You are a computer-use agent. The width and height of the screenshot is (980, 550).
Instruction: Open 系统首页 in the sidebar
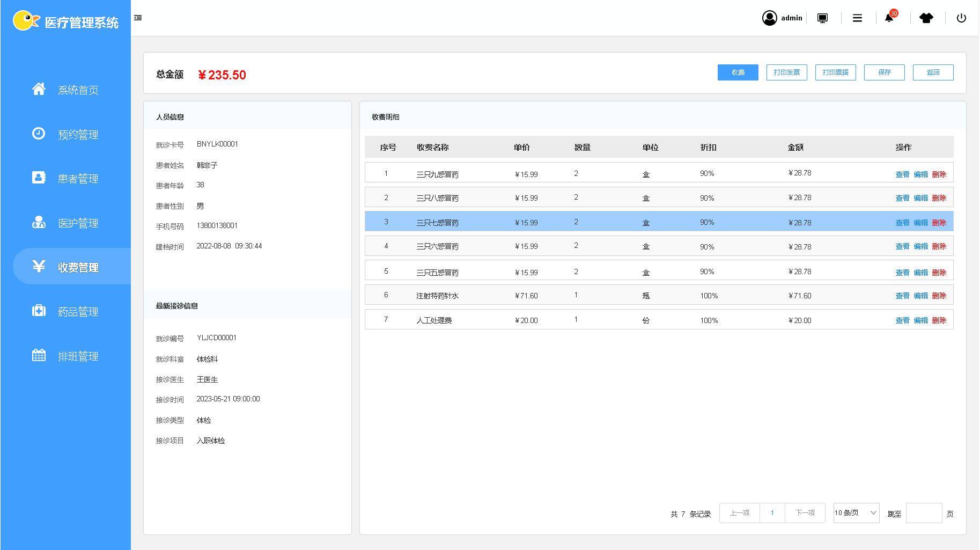(78, 90)
